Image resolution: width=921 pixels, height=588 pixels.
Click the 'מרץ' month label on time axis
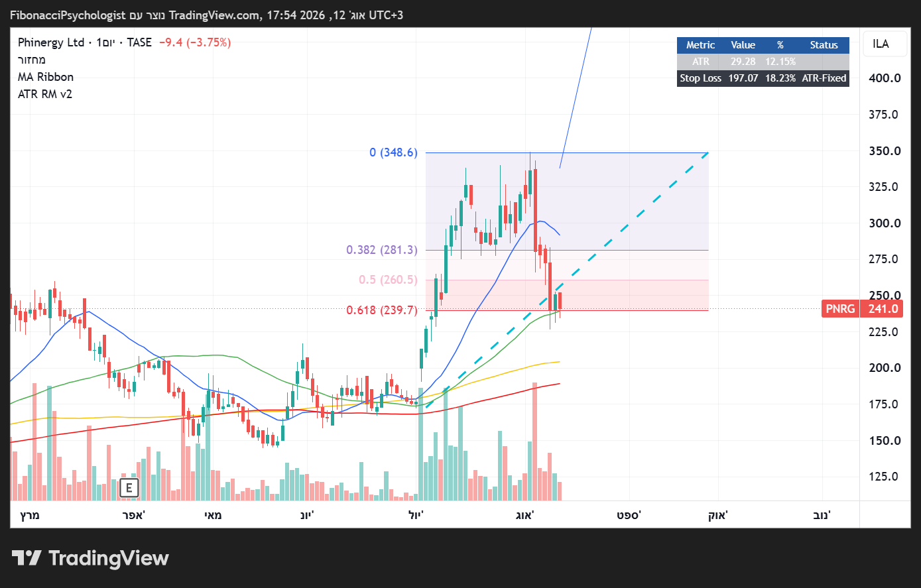coord(30,515)
